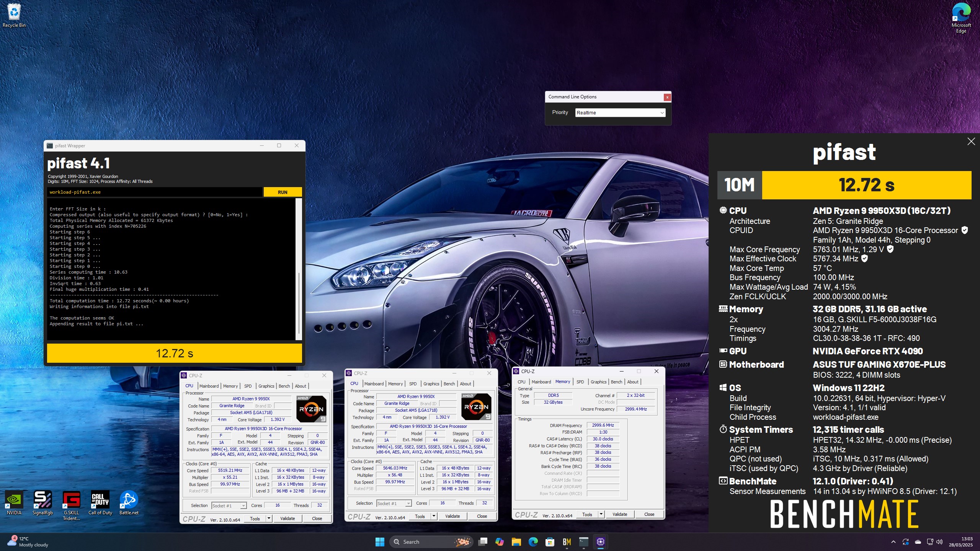Click the workload-pifast.exe command field
The height and width of the screenshot is (551, 980).
pyautogui.click(x=155, y=192)
